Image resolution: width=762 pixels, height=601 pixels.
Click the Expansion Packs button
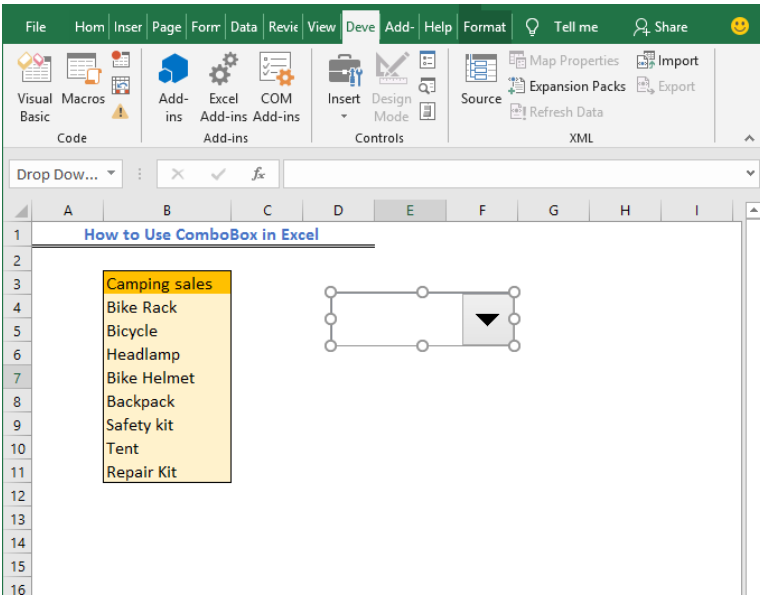tap(567, 86)
